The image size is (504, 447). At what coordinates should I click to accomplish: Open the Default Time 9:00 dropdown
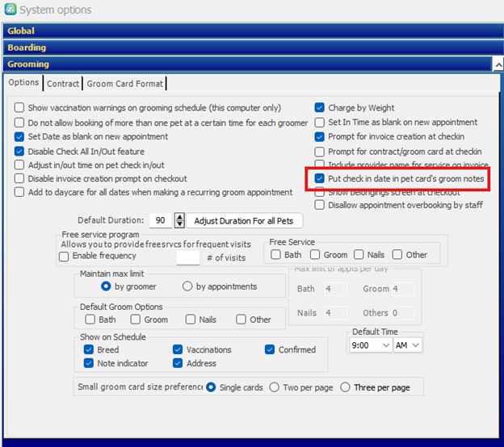371,345
